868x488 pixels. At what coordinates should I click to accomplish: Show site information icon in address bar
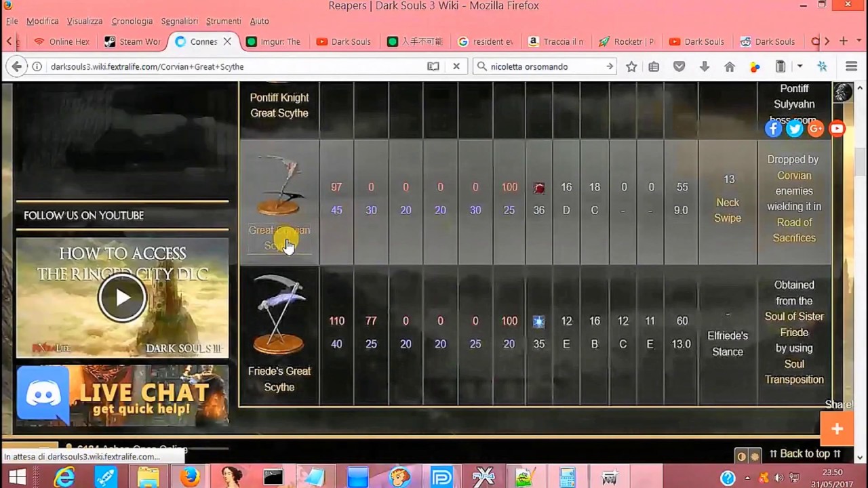tap(37, 66)
